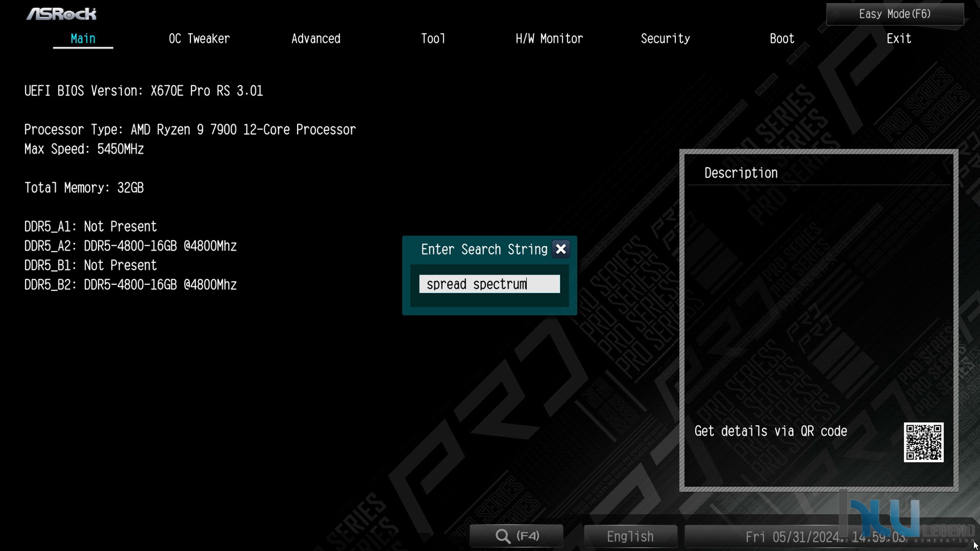Click DDR5_A1: Not Present entry
The width and height of the screenshot is (980, 551).
pyautogui.click(x=91, y=227)
